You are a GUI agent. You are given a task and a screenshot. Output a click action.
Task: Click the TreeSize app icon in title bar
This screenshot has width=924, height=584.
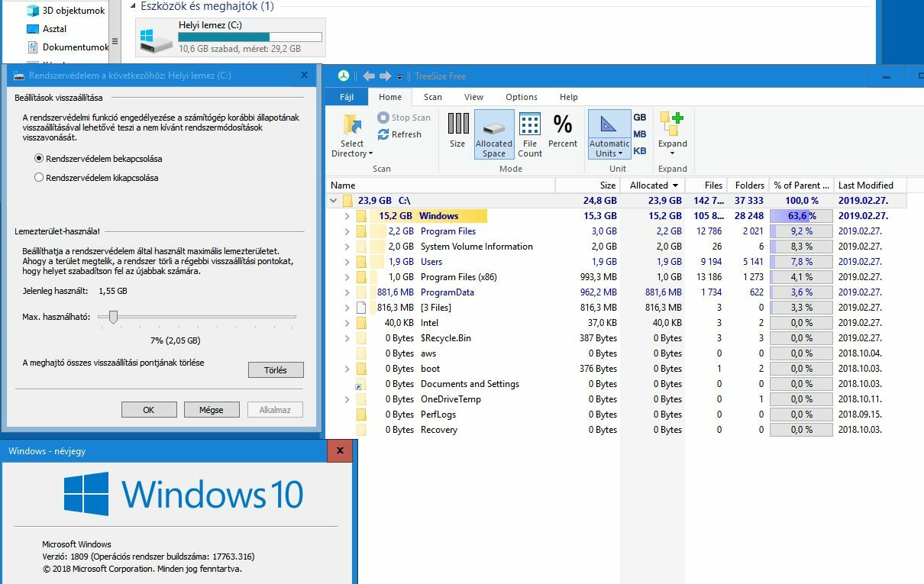click(344, 76)
